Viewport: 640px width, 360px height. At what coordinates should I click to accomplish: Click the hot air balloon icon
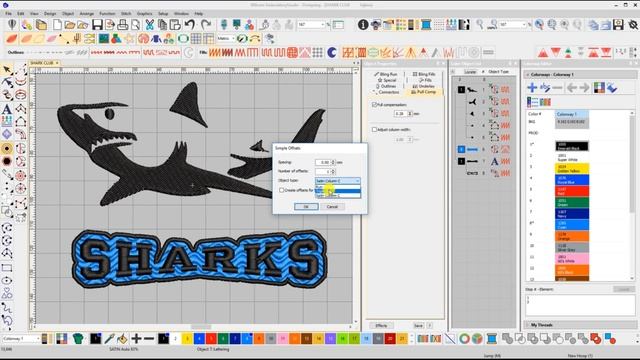(12, 25)
